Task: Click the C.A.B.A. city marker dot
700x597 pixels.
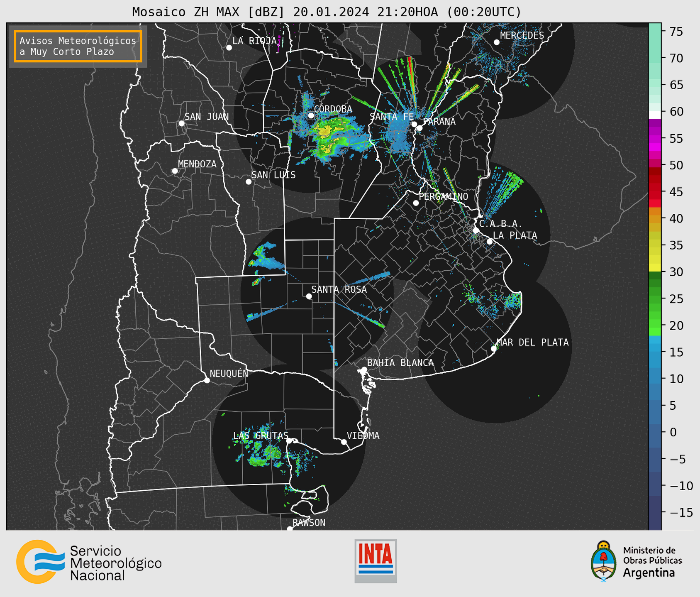Action: click(476, 230)
